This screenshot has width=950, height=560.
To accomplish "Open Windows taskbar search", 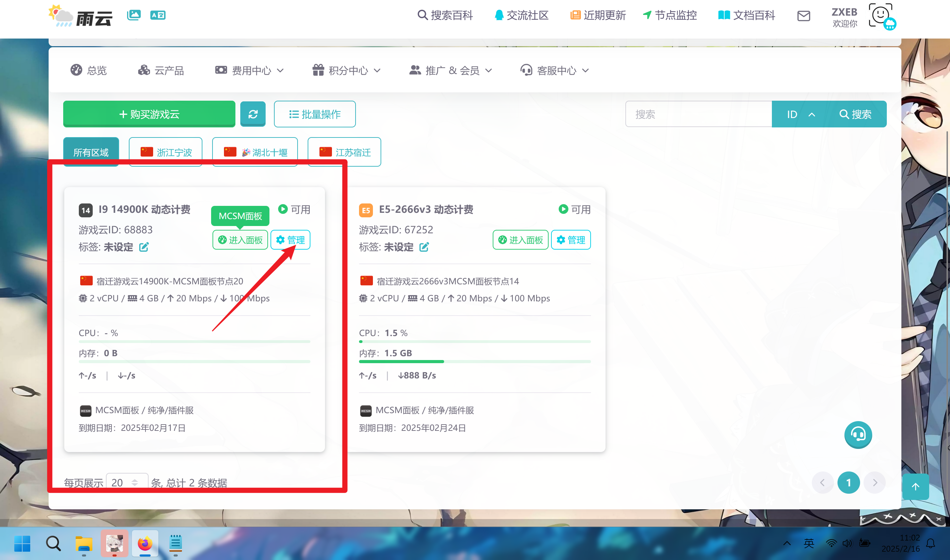I will point(53,544).
